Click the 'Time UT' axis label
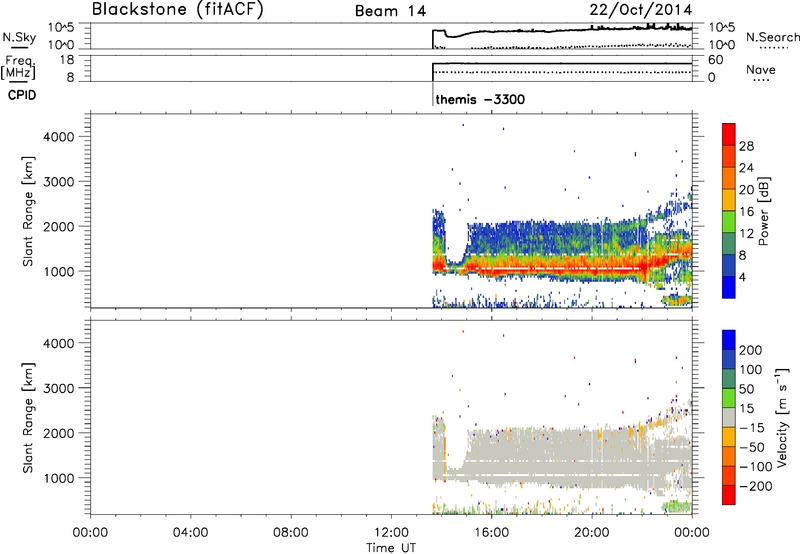The width and height of the screenshot is (800, 554). [x=391, y=548]
